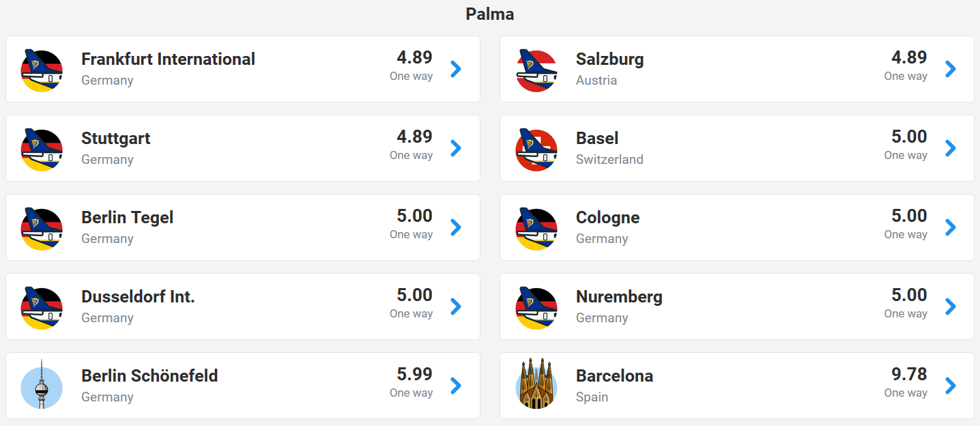Open the Nuremberg chevron arrow
This screenshot has width=980, height=426.
coord(951,307)
